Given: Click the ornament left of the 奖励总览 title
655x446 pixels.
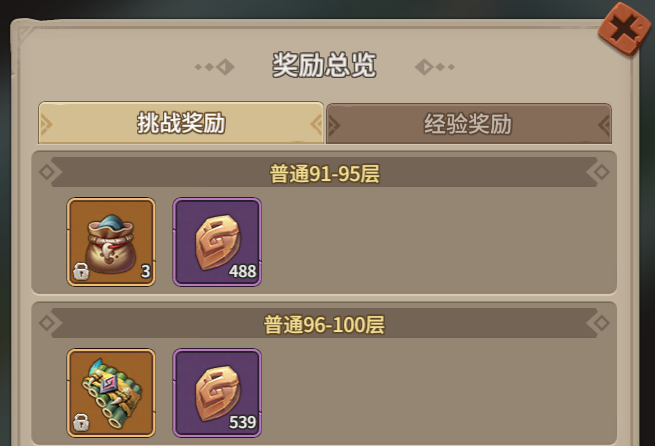Looking at the screenshot, I should (x=215, y=67).
